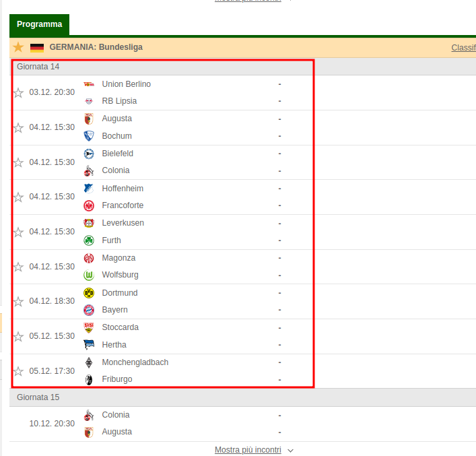The width and height of the screenshot is (476, 456).
Task: Click the Bochum team logo
Action: point(89,136)
